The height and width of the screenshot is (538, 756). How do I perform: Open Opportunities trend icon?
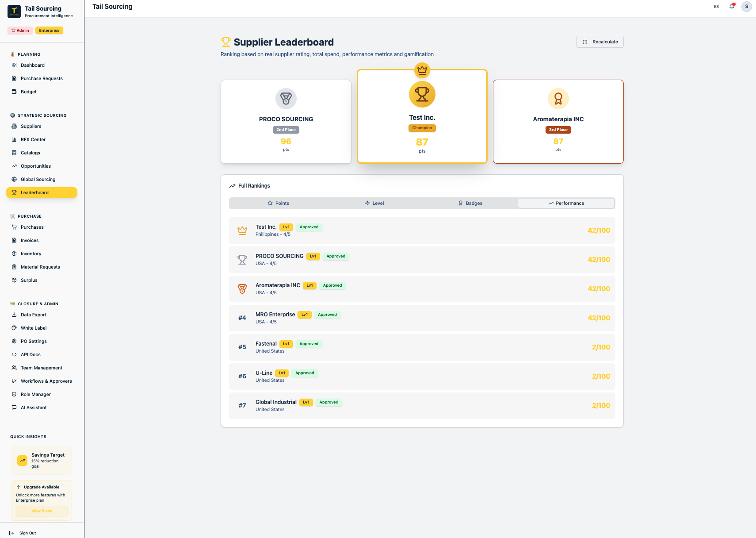(14, 166)
